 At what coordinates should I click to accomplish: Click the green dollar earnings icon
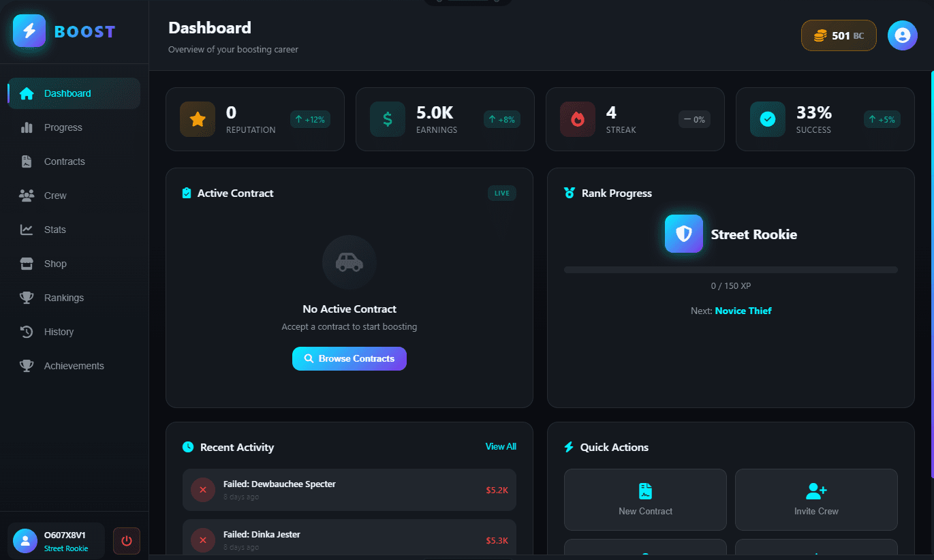[388, 119]
